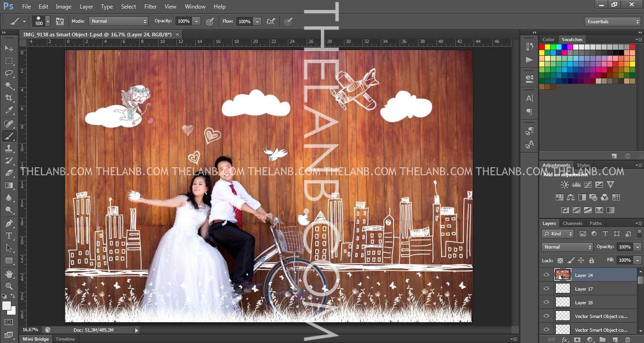This screenshot has width=644, height=343.
Task: Select the Pen tool
Action: (x=9, y=223)
